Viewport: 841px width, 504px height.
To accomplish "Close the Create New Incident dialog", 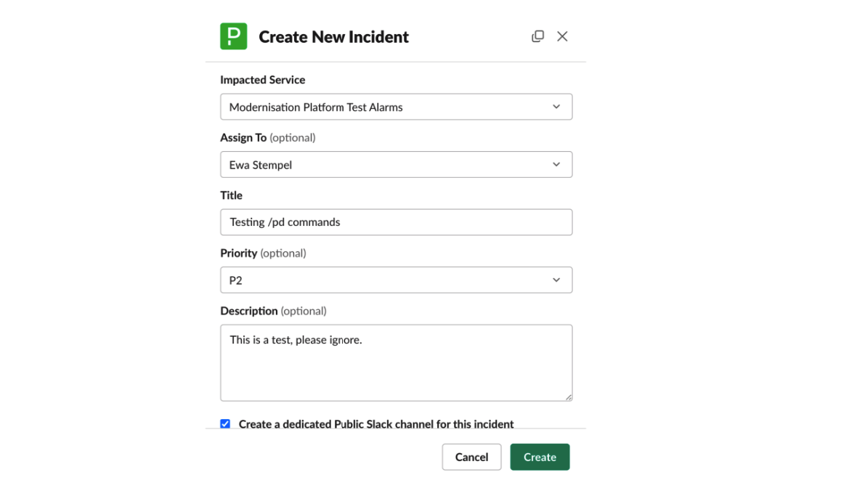I will click(x=562, y=36).
